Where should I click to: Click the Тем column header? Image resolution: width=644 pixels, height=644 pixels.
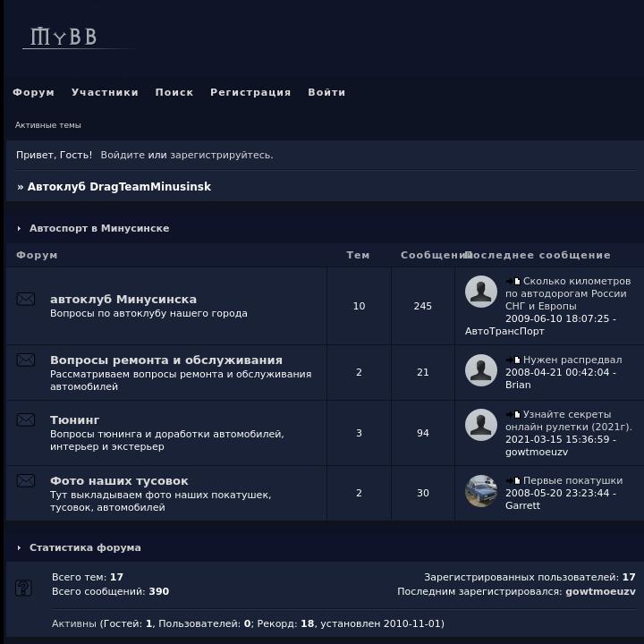(358, 255)
